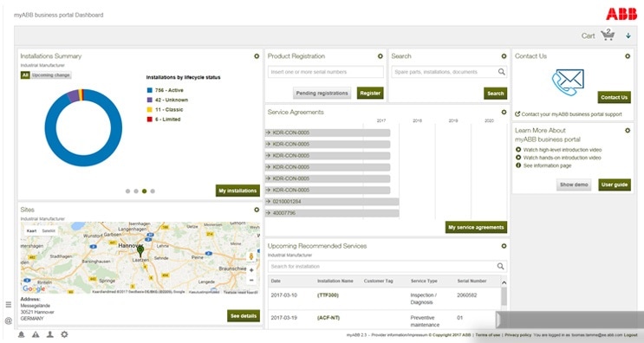Expand service agreement 0210001284
Image resolution: width=644 pixels, height=343 pixels.
click(332, 202)
